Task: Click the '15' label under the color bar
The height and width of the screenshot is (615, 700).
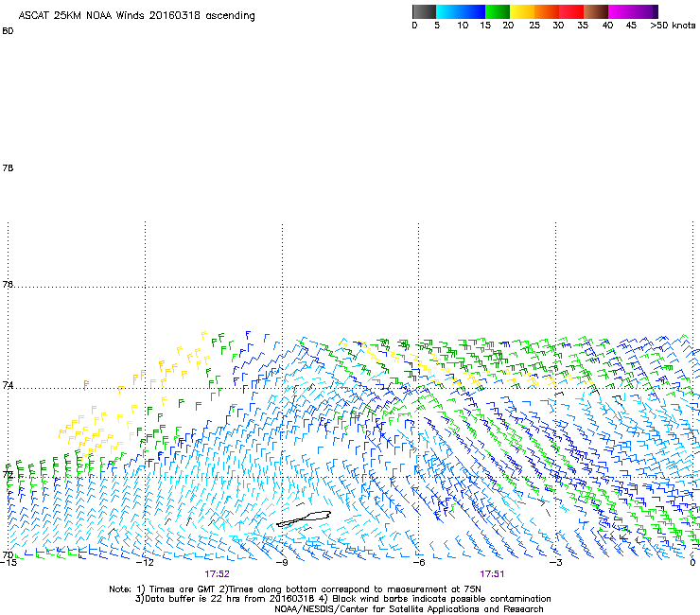Action: tap(485, 26)
